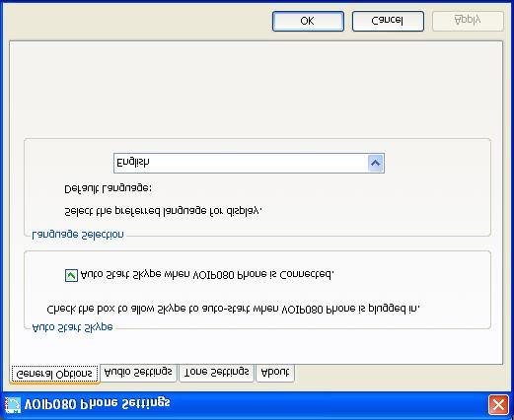514x420 pixels.
Task: Click 'Select the preferred language for display.' text
Action: tap(163, 211)
